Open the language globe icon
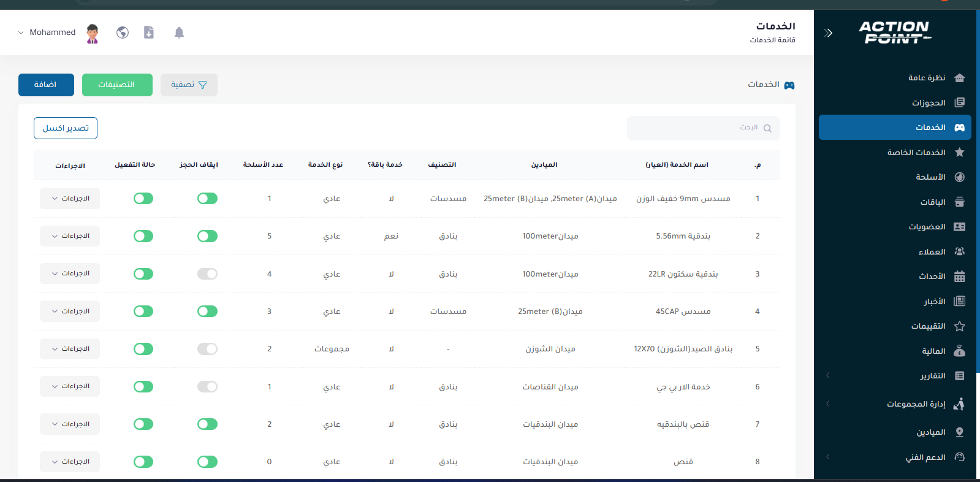 click(x=123, y=33)
